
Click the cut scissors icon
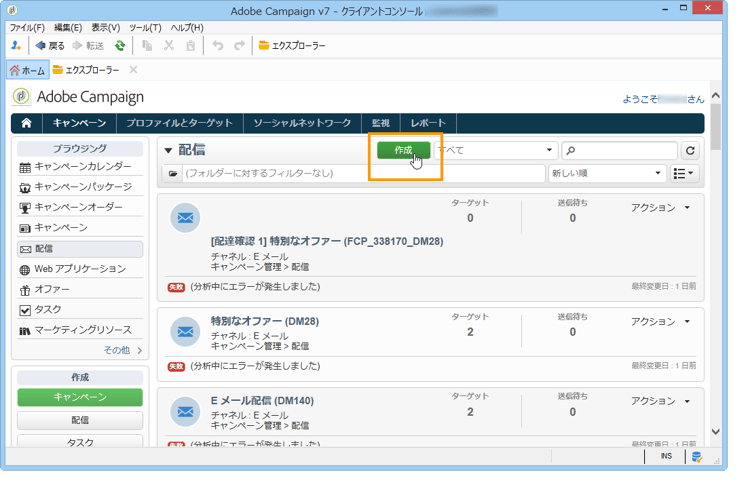pyautogui.click(x=169, y=45)
